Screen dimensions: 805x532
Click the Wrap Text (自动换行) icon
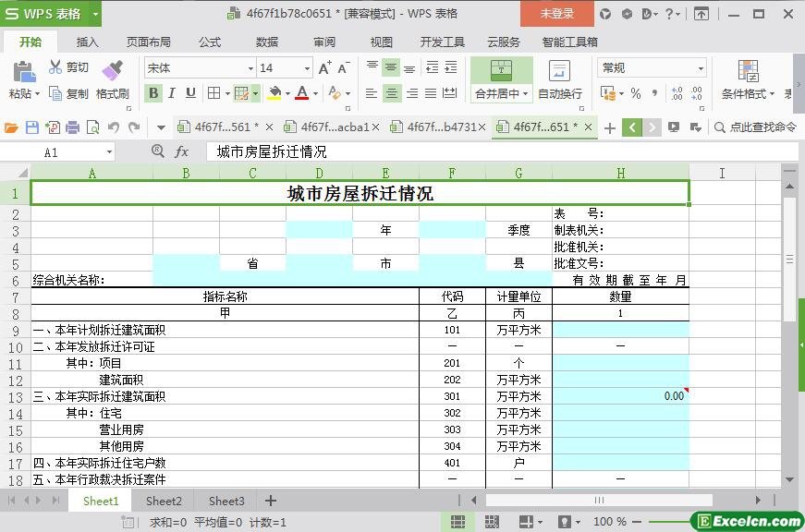559,72
